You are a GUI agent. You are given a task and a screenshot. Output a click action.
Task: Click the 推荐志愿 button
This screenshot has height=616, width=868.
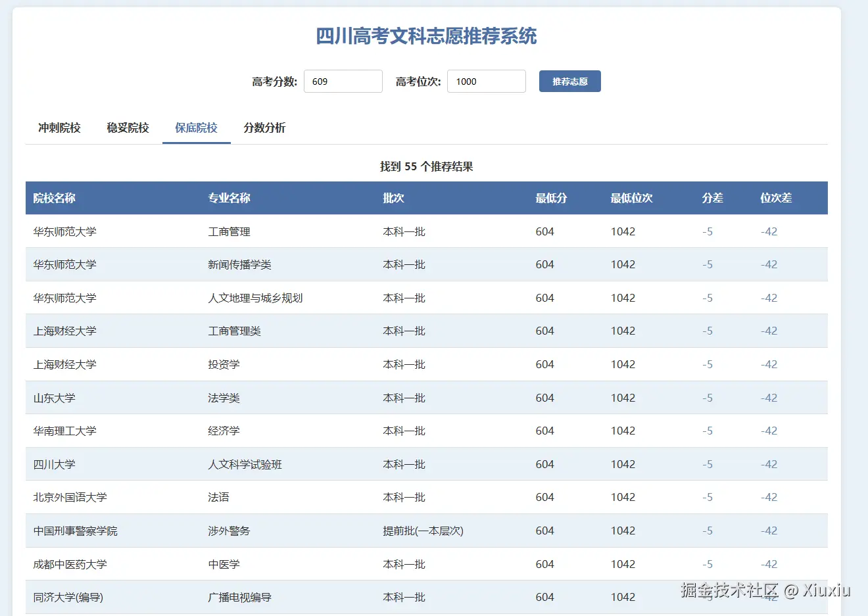[x=570, y=82]
